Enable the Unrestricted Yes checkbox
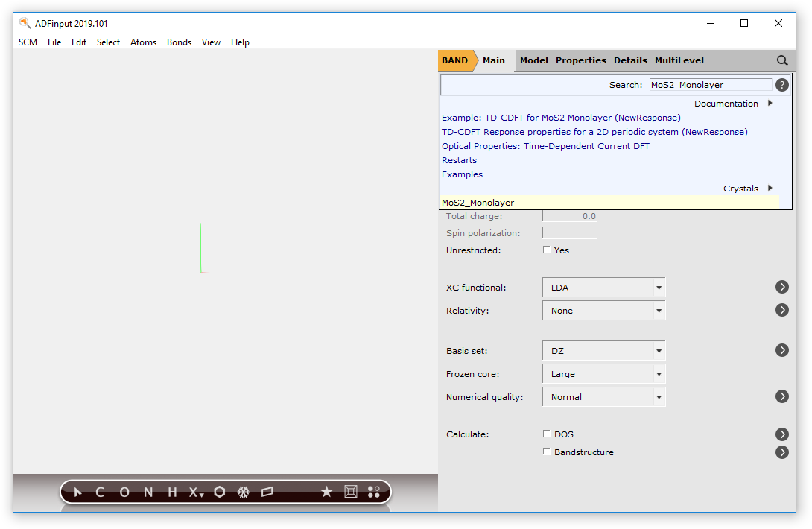Screen dimensions: 812x529 [x=546, y=250]
